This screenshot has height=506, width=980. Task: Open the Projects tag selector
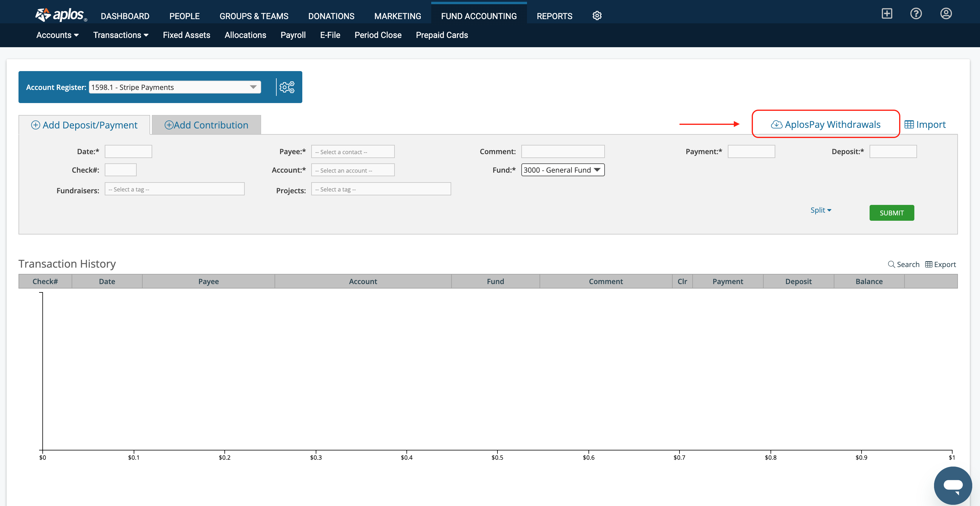tap(381, 189)
